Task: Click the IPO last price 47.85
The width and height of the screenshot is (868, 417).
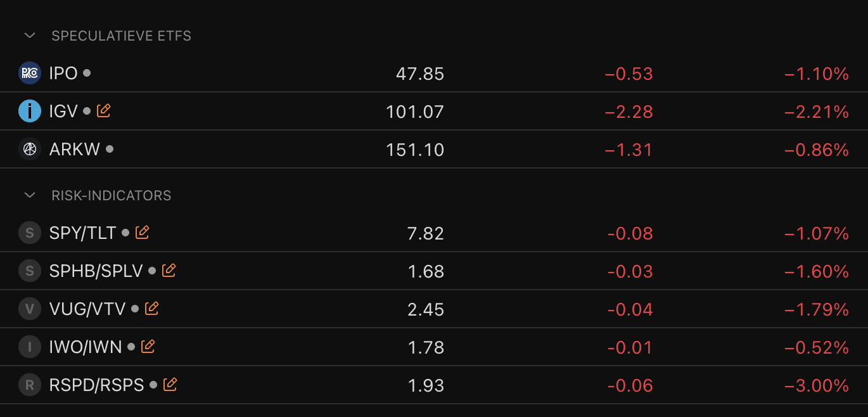Action: pos(420,74)
